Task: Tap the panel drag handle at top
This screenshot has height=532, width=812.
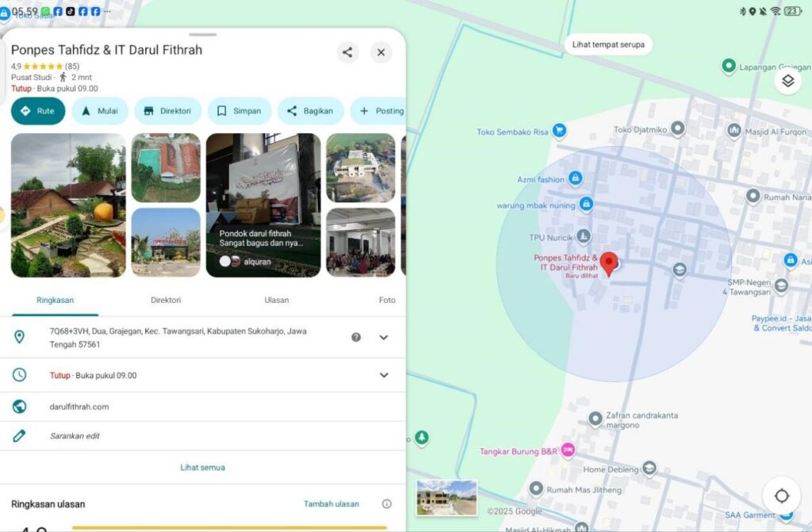Action: pos(202,35)
